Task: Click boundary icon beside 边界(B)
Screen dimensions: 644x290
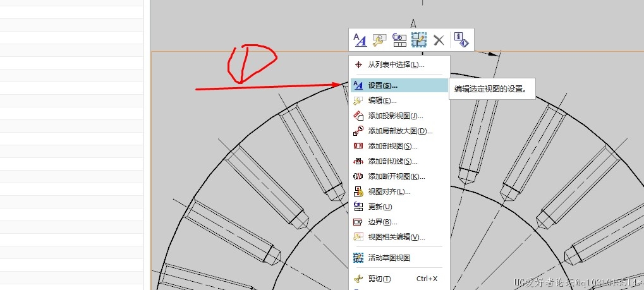Action: coord(358,222)
